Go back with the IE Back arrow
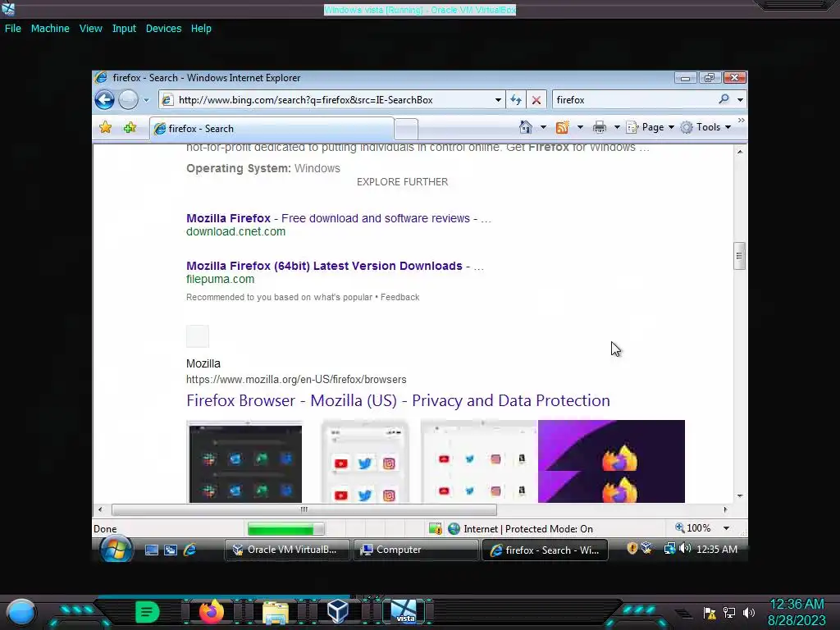 [104, 99]
